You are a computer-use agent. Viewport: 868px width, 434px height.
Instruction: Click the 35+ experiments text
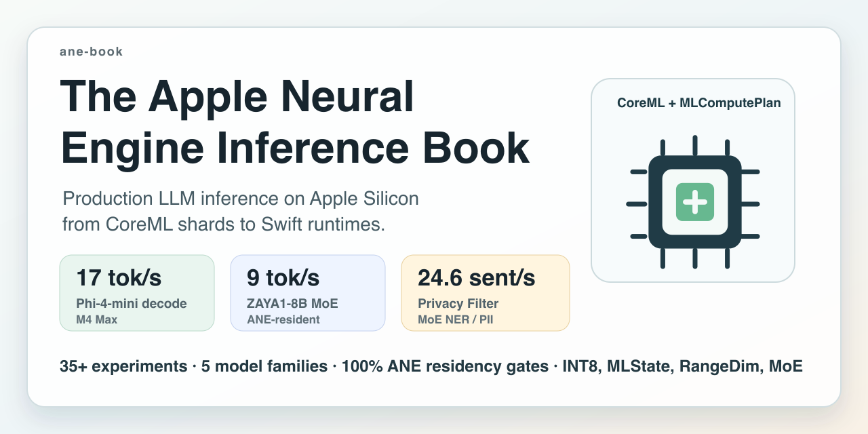[123, 367]
